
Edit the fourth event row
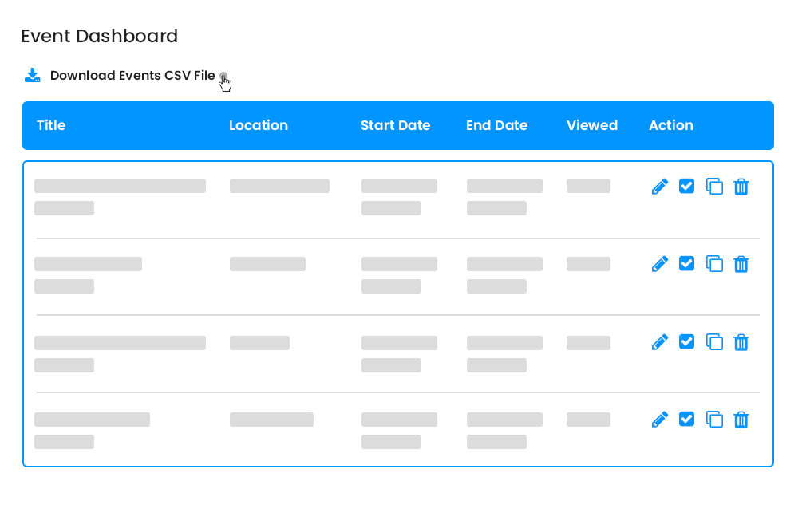(660, 419)
